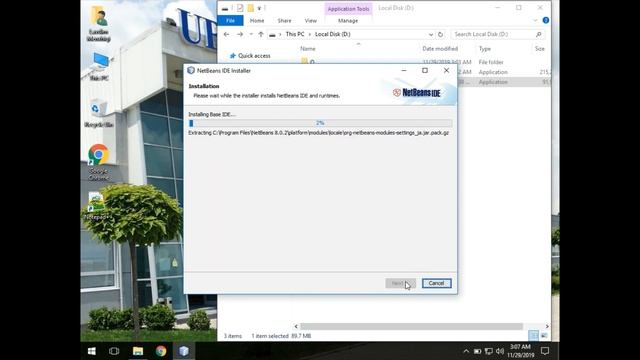640x360 pixels.
Task: Open File Explorer help icon
Action: pos(546,20)
